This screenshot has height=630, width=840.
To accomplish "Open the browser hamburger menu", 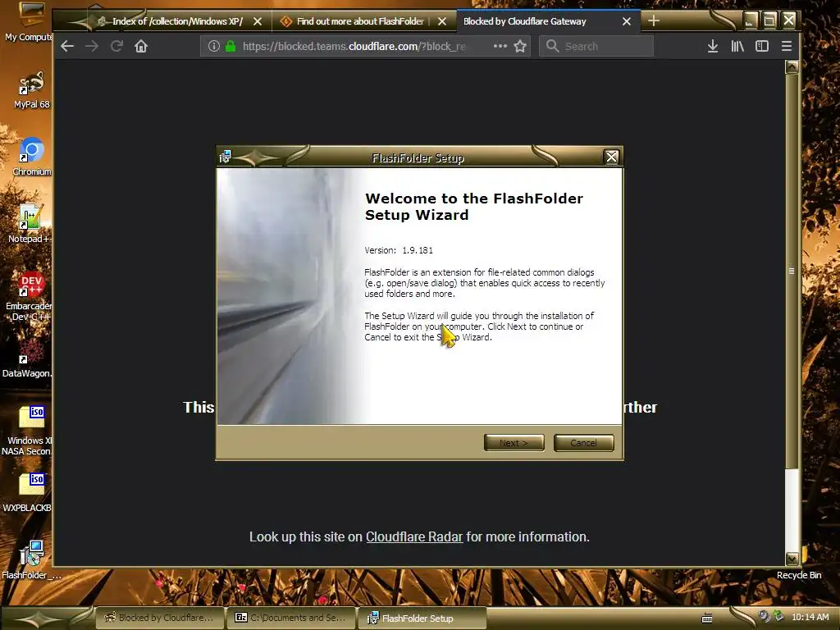I will (787, 46).
